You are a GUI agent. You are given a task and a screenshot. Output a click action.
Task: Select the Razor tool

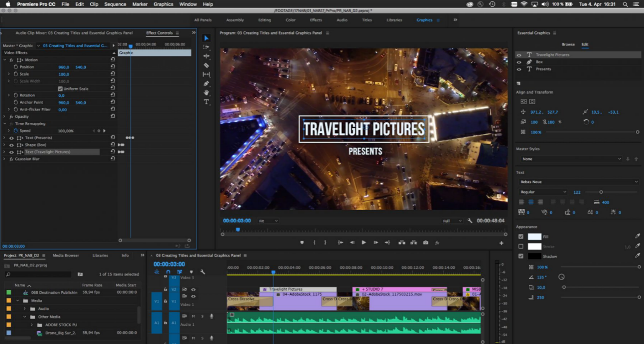[206, 65]
